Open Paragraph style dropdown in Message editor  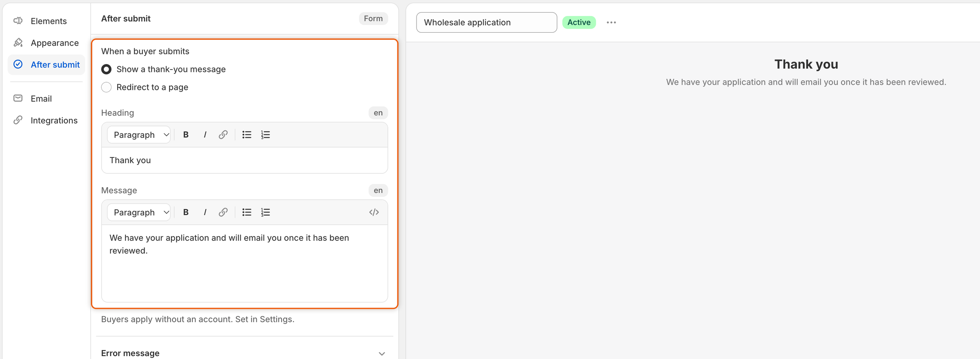[139, 212]
